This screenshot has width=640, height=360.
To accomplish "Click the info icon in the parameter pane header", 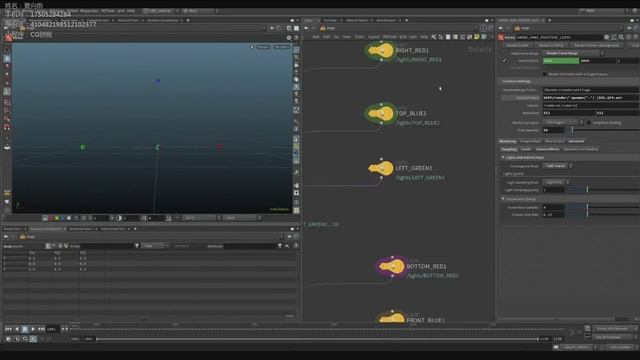I will pyautogui.click(x=629, y=37).
